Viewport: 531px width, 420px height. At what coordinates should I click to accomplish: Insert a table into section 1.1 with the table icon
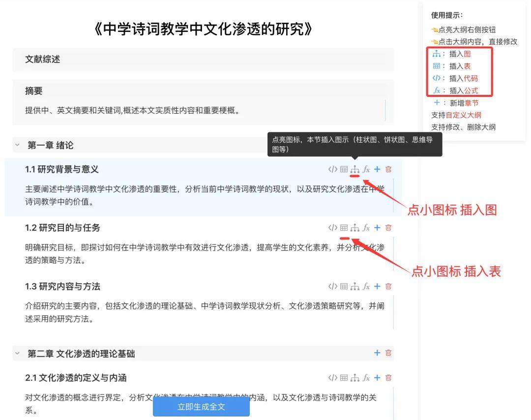(344, 169)
